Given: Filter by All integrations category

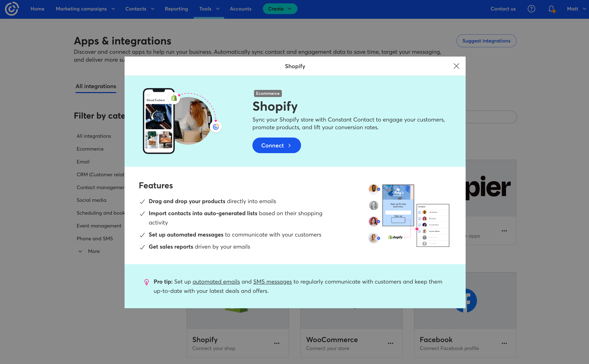Looking at the screenshot, I should [x=94, y=136].
